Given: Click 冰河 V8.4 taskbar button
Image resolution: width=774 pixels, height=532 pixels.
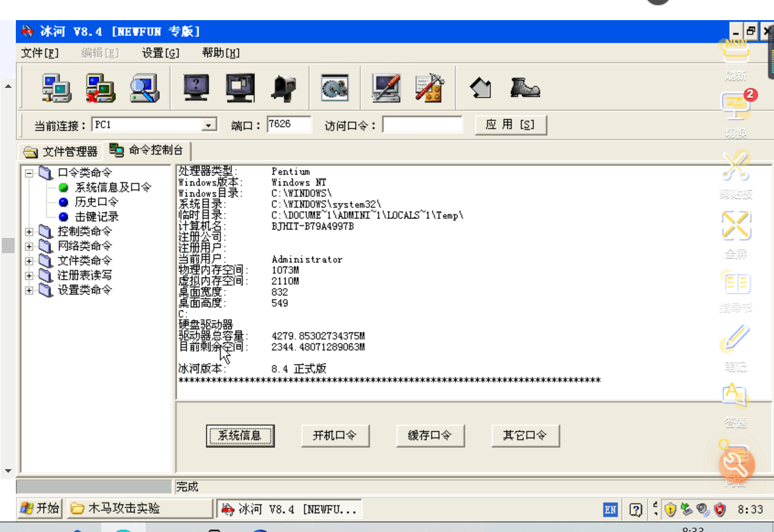Looking at the screenshot, I should (x=290, y=509).
